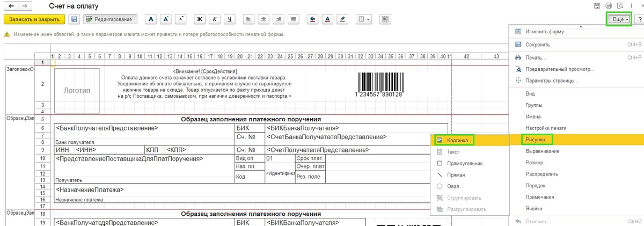Click the back navigation arrow
Viewport: 644px width, 226px height.
coord(11,5)
